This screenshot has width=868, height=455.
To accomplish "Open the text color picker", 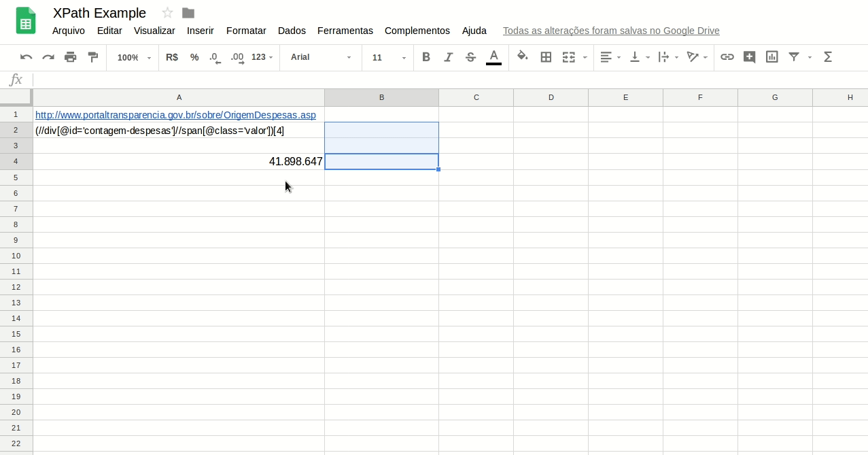I will pyautogui.click(x=494, y=57).
